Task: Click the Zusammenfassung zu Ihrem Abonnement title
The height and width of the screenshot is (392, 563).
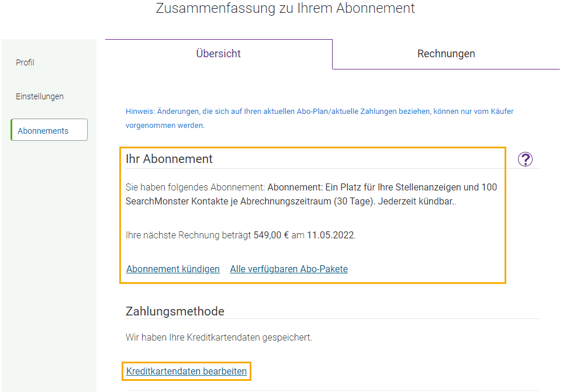Action: pyautogui.click(x=285, y=8)
